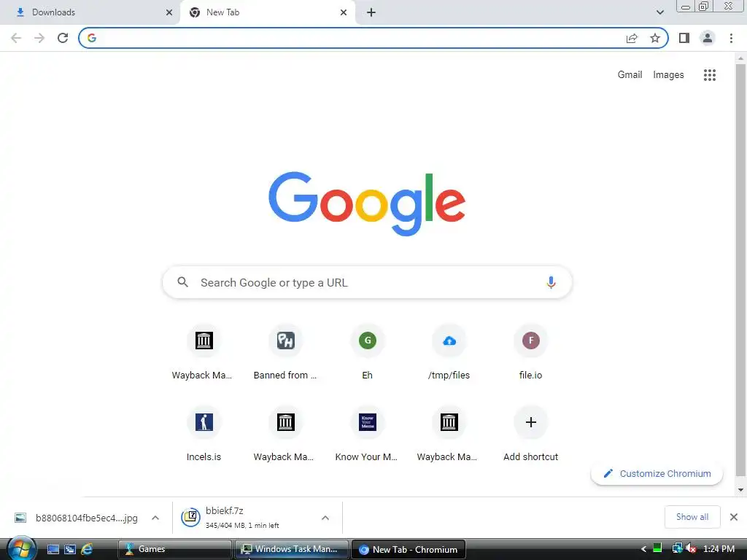Screen dimensions: 747x560
Task: Close the Downloads tab
Action: [169, 12]
